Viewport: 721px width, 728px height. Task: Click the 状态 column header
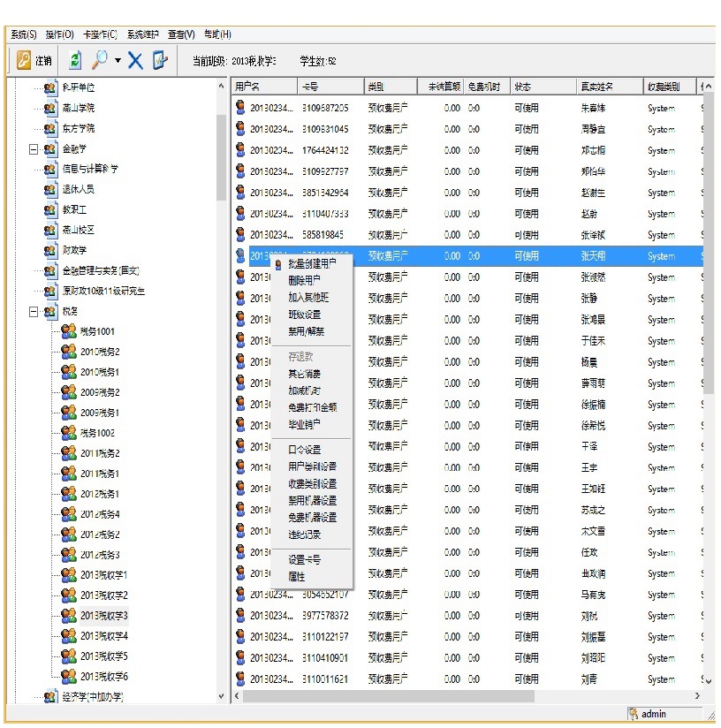click(x=523, y=87)
